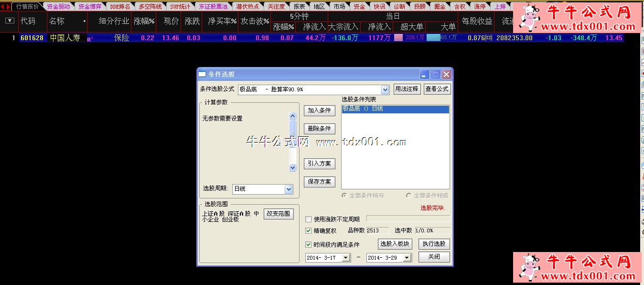The image size is (644, 285).
Task: Click 引入方案 button
Action: click(x=319, y=164)
